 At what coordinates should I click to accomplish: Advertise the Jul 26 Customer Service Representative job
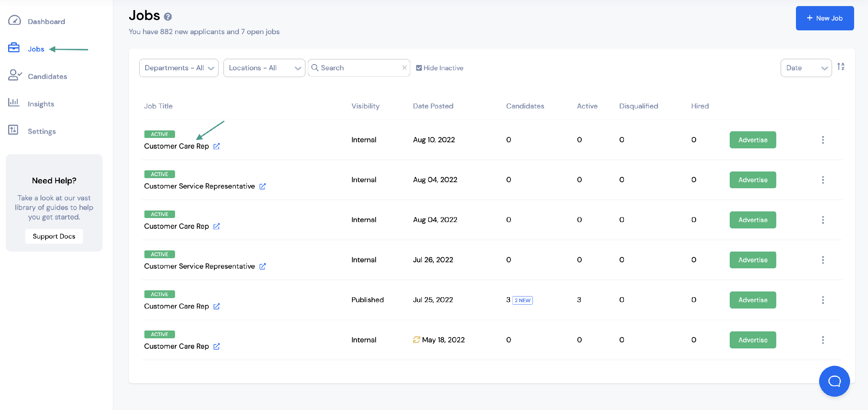pos(753,260)
